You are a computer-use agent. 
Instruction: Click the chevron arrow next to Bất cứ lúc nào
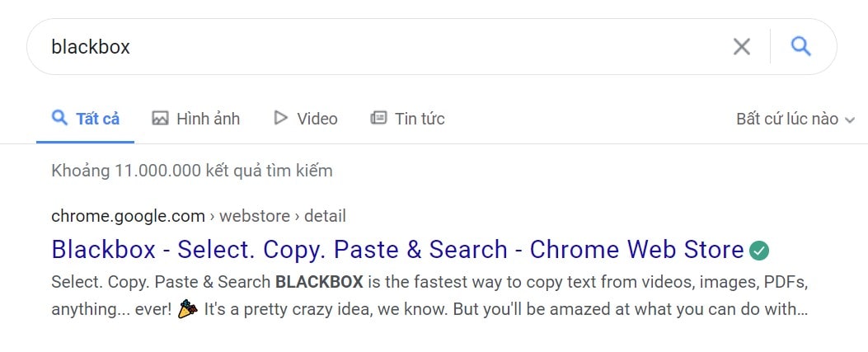coord(850,120)
